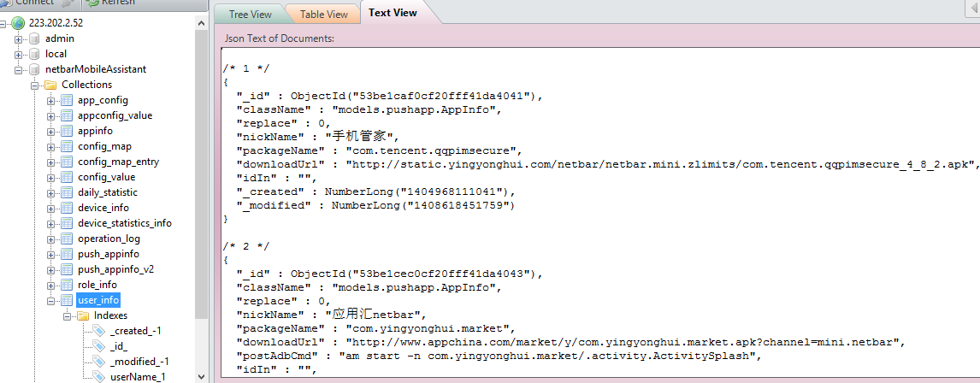The image size is (980, 383).
Task: Click the local database icon
Action: click(x=35, y=54)
